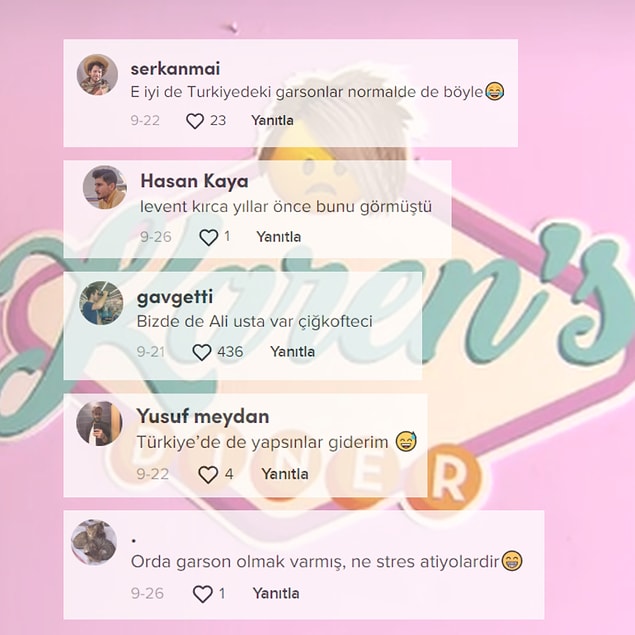
Task: Select Yanıtla under Yusuf meydan's comment
Action: point(285,474)
